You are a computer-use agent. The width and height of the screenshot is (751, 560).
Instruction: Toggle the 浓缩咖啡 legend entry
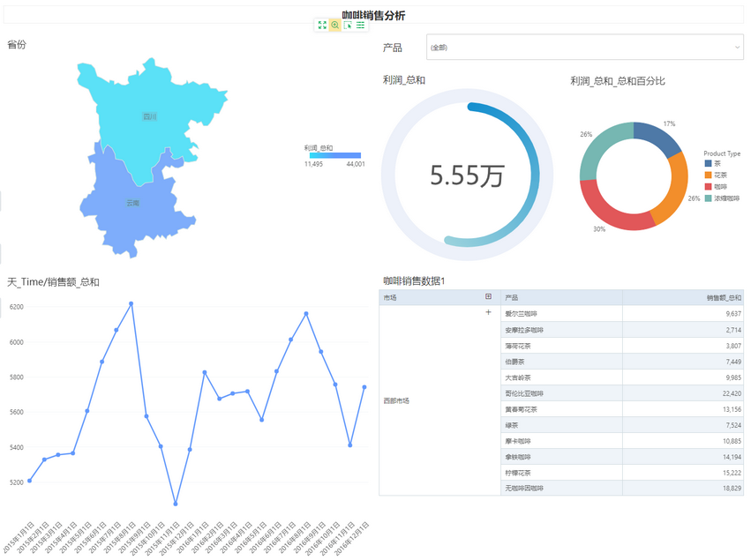[x=725, y=198]
